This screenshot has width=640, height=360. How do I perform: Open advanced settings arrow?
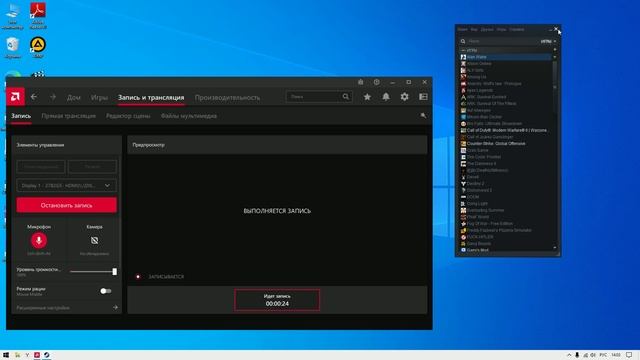coord(115,307)
